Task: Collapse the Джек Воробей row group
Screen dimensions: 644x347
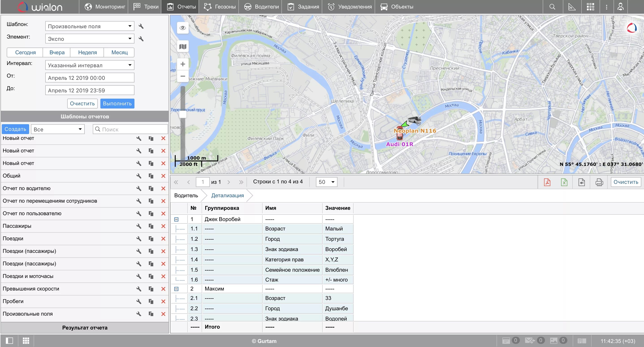Action: click(x=176, y=219)
